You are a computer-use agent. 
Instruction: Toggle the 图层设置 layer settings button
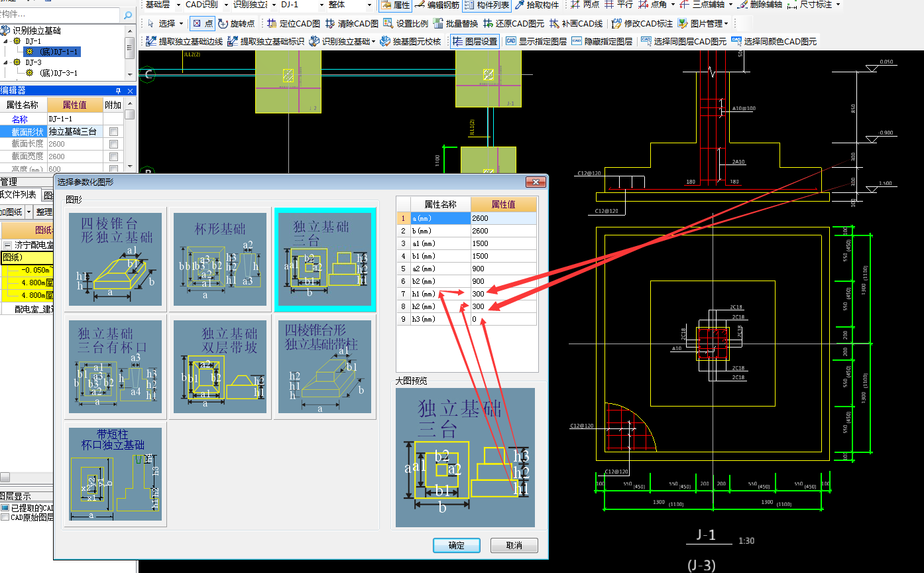point(475,42)
